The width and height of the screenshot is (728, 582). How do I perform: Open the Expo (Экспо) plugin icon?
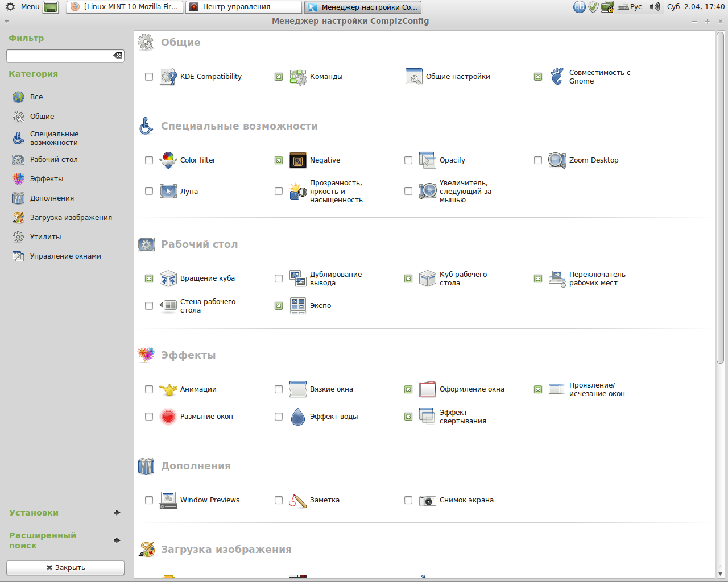click(x=298, y=306)
